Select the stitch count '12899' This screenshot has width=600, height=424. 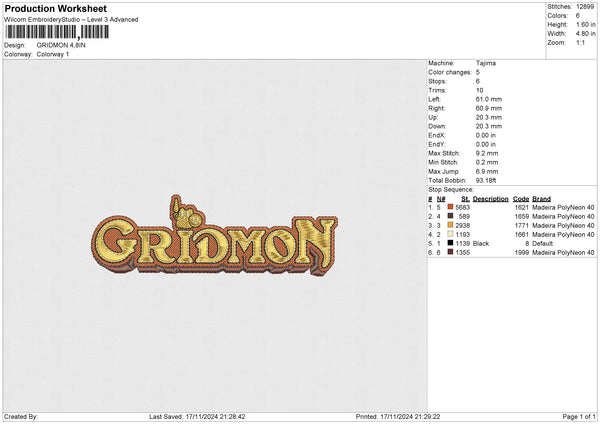coord(585,7)
